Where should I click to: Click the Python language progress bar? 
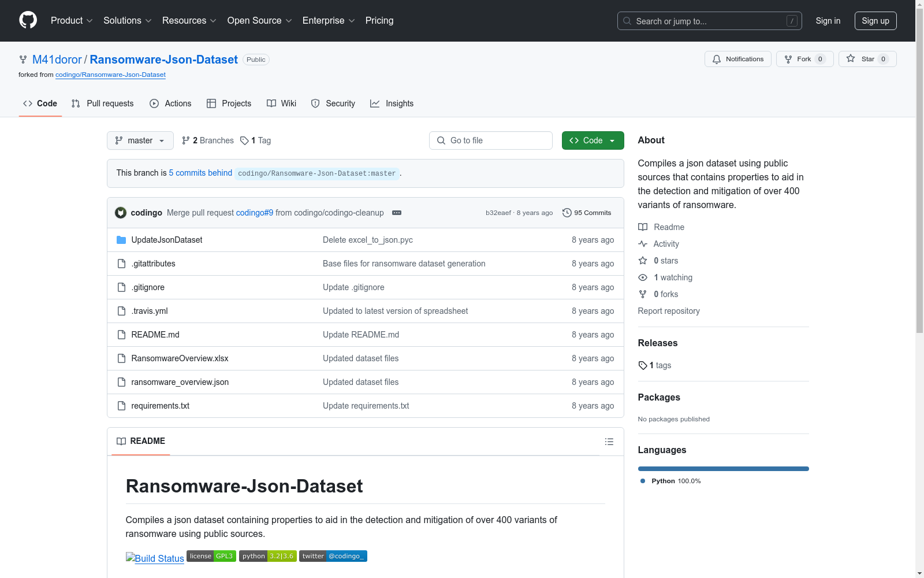pyautogui.click(x=724, y=469)
